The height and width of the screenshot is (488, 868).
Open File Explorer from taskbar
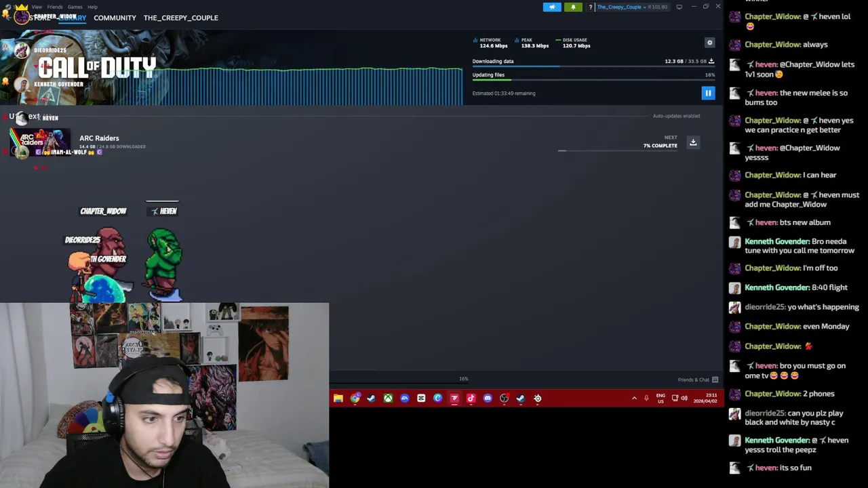click(x=338, y=399)
